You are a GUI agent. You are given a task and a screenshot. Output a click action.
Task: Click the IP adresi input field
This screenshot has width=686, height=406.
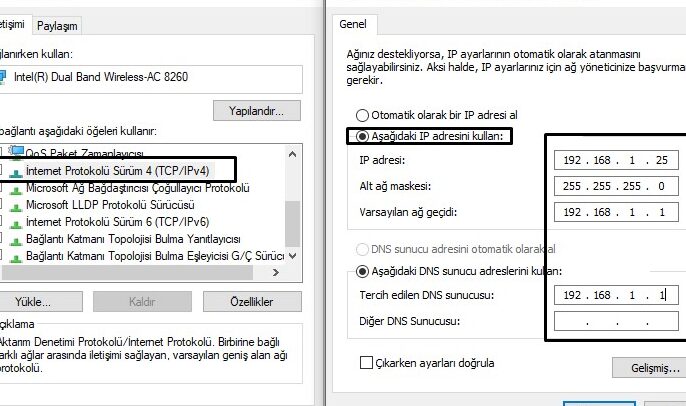(616, 160)
